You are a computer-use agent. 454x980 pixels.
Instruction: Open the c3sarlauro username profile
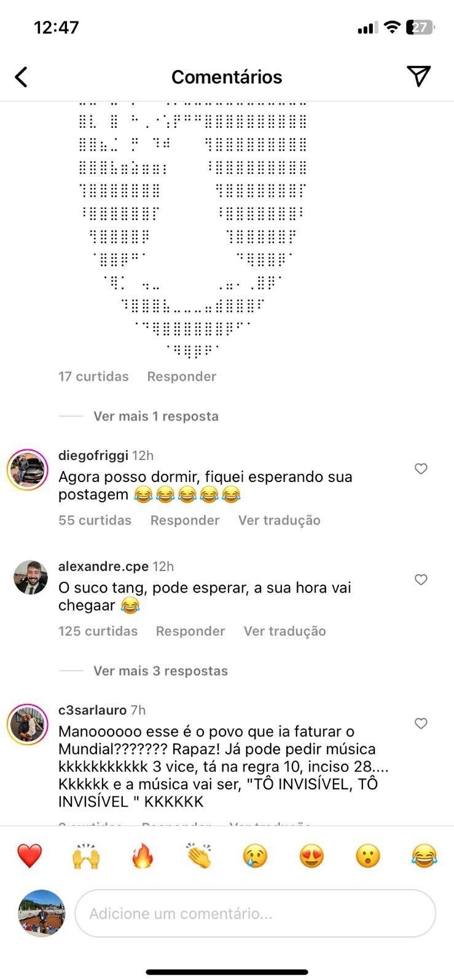point(93,710)
